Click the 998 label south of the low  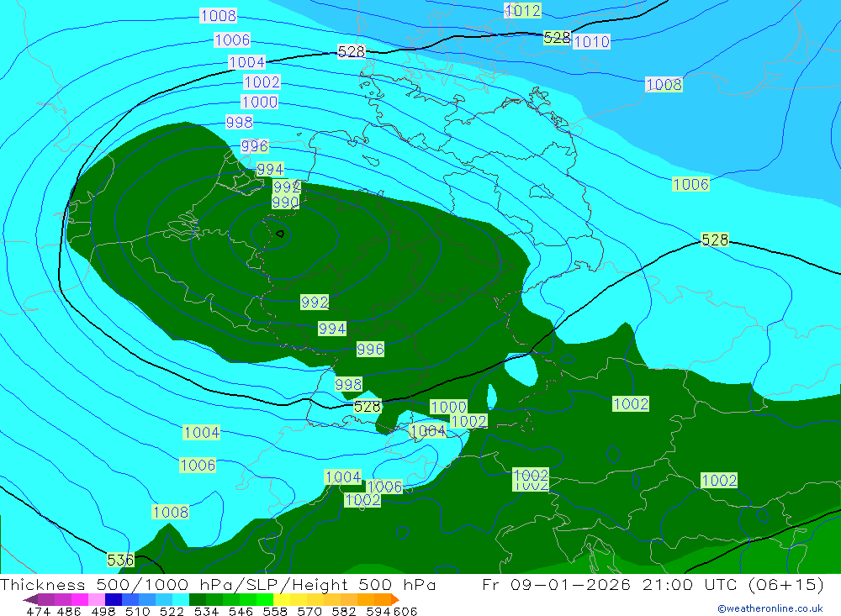click(x=348, y=384)
